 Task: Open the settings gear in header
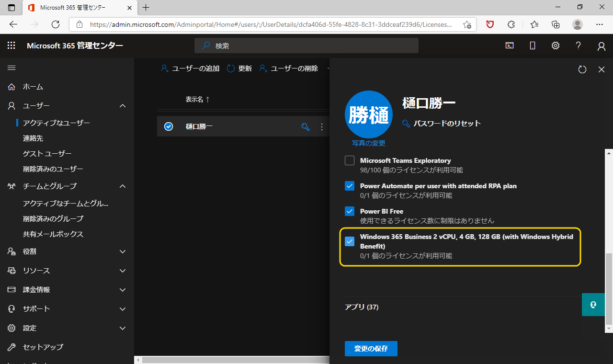click(556, 45)
